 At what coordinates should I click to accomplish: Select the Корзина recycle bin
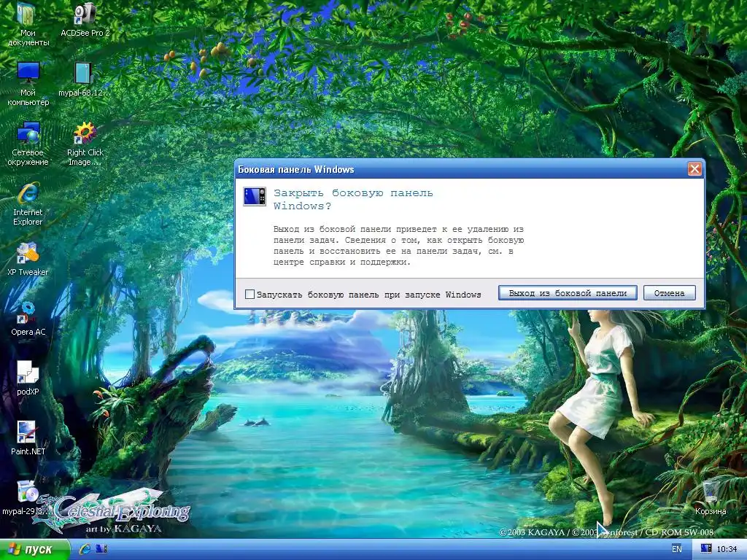pyautogui.click(x=711, y=497)
